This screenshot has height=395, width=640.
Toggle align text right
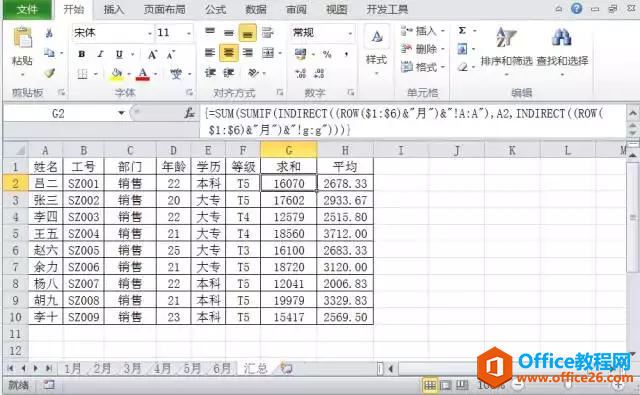click(247, 53)
